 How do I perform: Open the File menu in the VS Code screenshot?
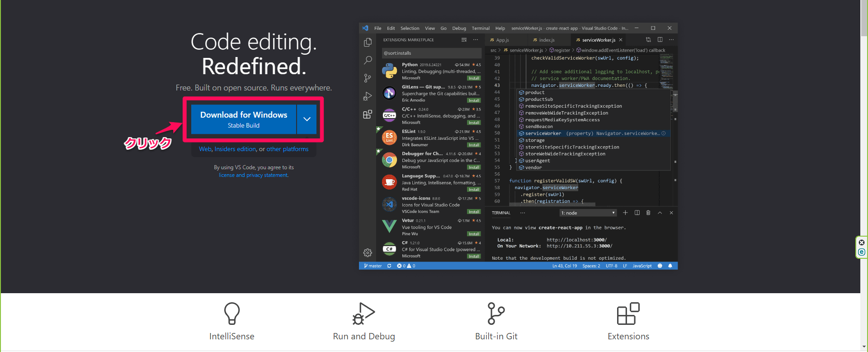click(378, 28)
